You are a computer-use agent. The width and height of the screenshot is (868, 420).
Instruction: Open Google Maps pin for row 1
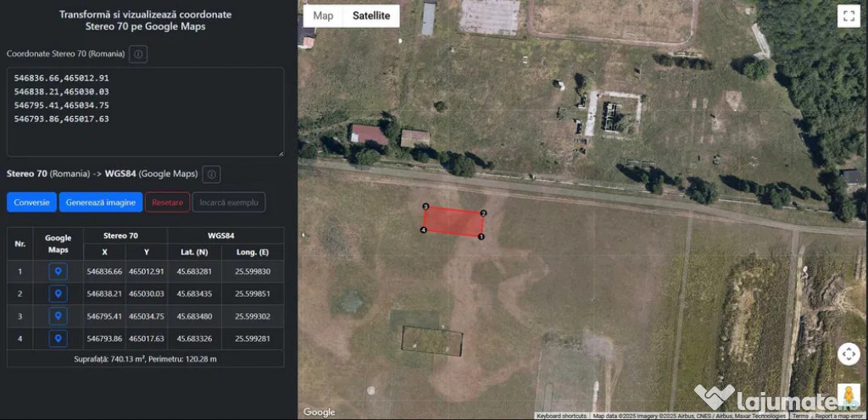[58, 271]
